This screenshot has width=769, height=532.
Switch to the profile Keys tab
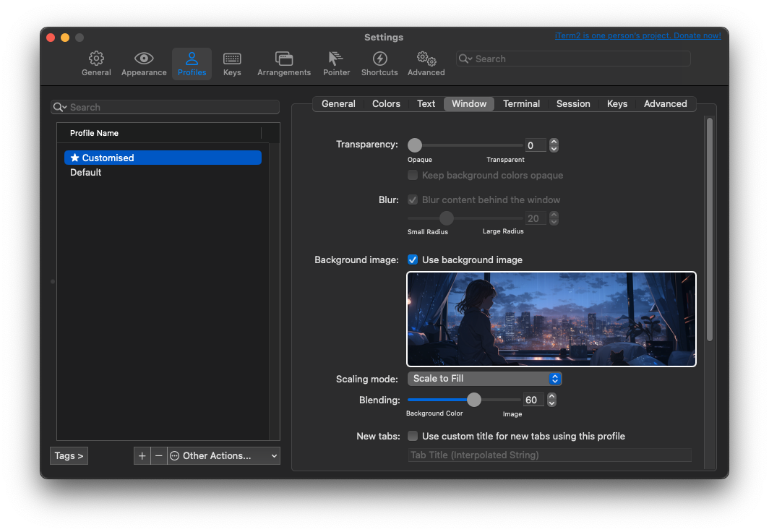[617, 103]
